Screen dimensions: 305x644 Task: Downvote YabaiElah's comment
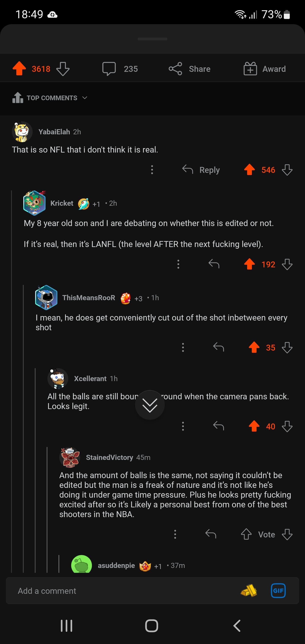(287, 170)
